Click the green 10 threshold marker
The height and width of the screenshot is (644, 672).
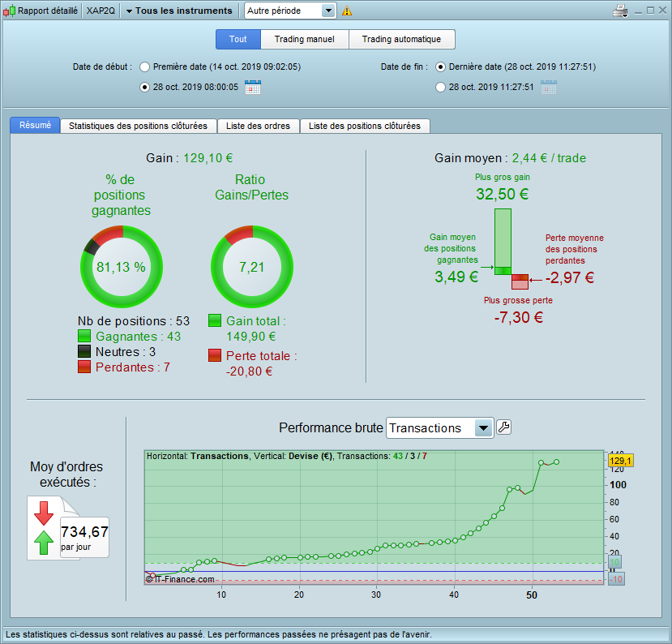614,562
